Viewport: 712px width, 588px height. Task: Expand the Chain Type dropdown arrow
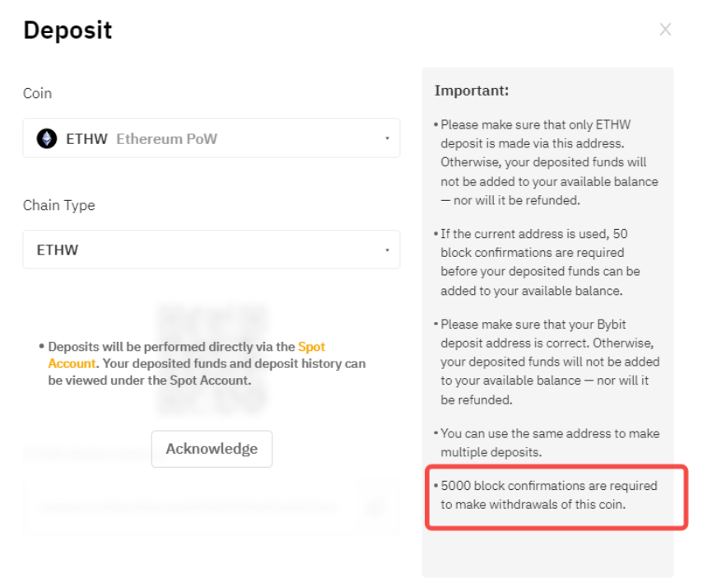click(387, 250)
